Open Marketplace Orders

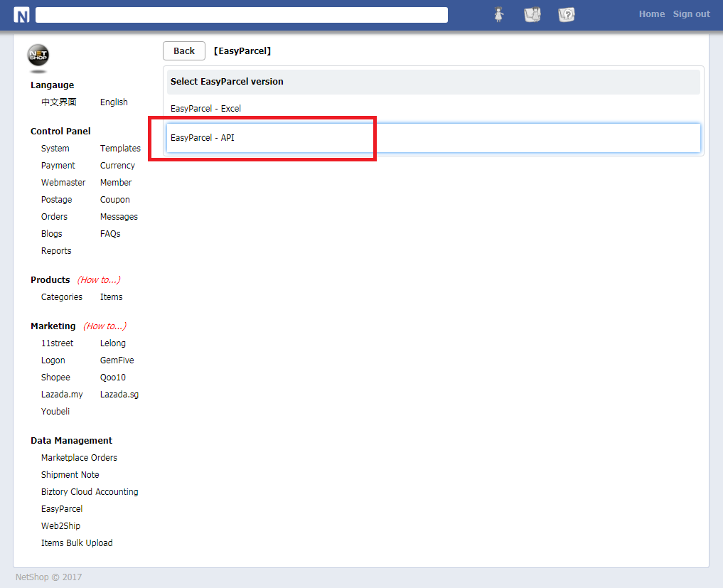click(79, 457)
